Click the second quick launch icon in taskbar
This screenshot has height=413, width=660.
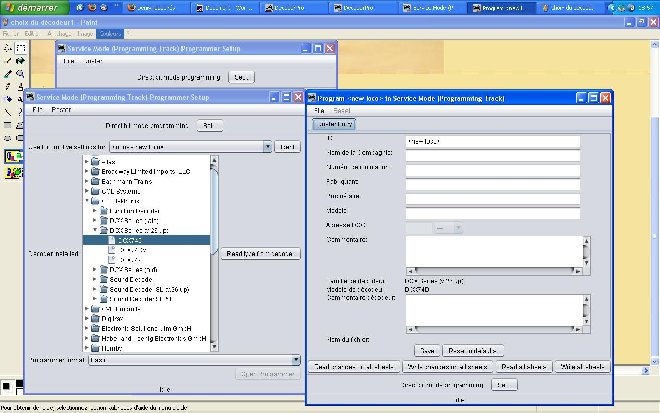click(x=92, y=8)
